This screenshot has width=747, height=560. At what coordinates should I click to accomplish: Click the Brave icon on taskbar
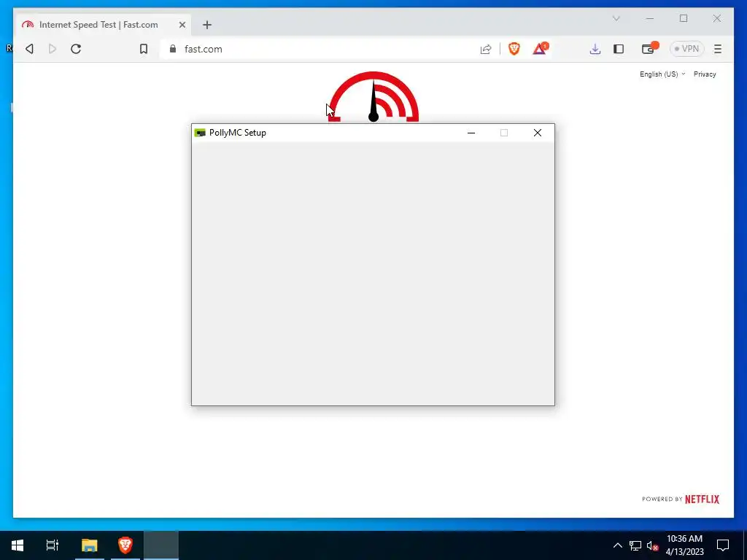[x=125, y=545]
